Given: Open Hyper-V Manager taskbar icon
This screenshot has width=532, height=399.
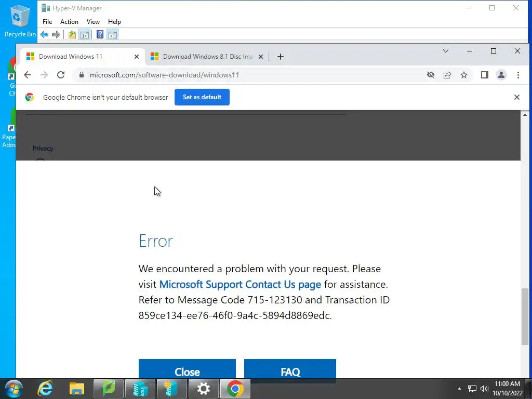Looking at the screenshot, I should 140,389.
